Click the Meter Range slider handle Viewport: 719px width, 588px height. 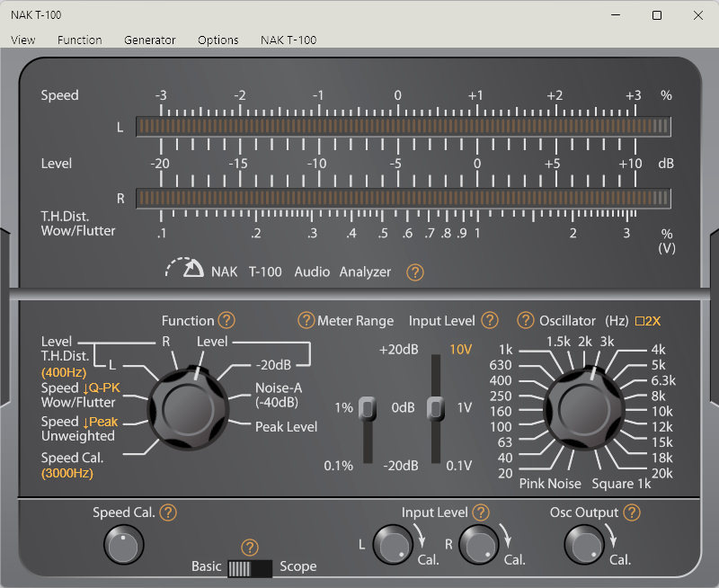coord(368,409)
